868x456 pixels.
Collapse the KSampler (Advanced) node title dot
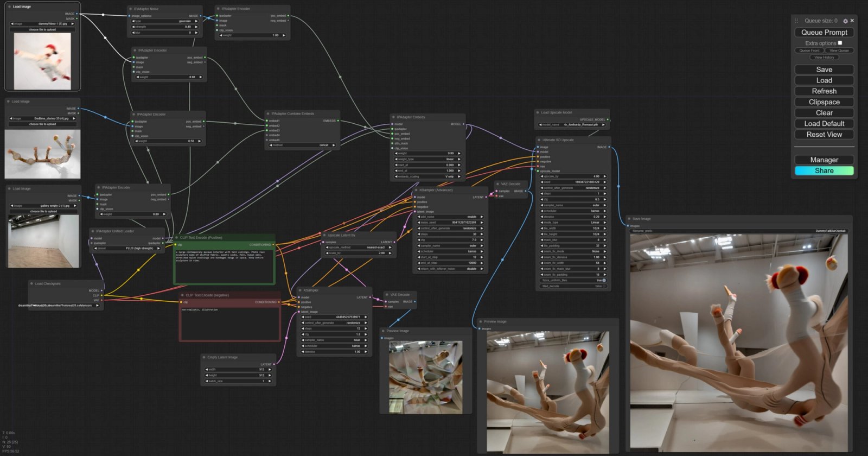(x=416, y=190)
